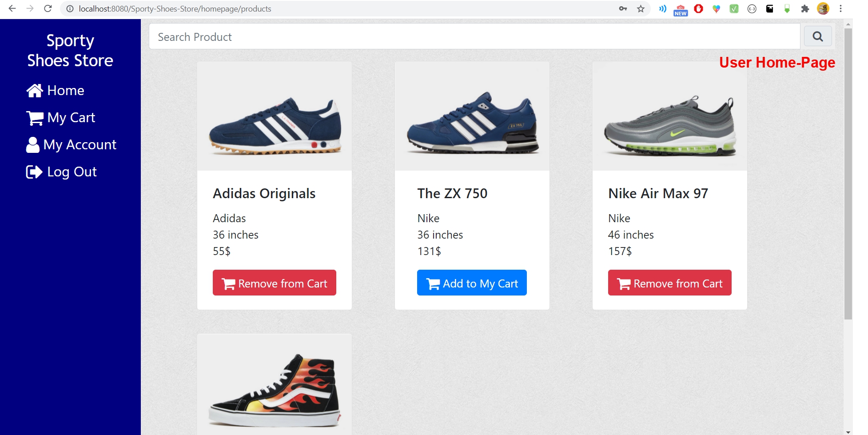The width and height of the screenshot is (868, 435).
Task: Click the page reload icon
Action: pos(48,8)
